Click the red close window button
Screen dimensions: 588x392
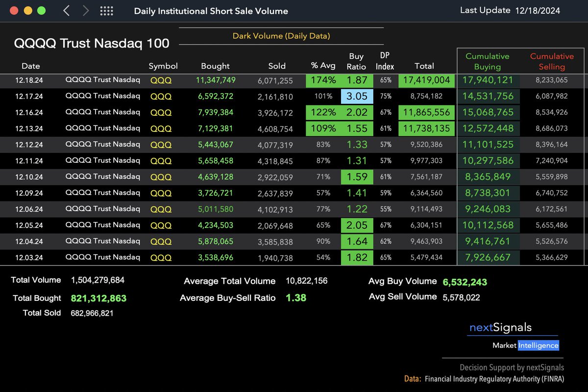click(x=14, y=10)
